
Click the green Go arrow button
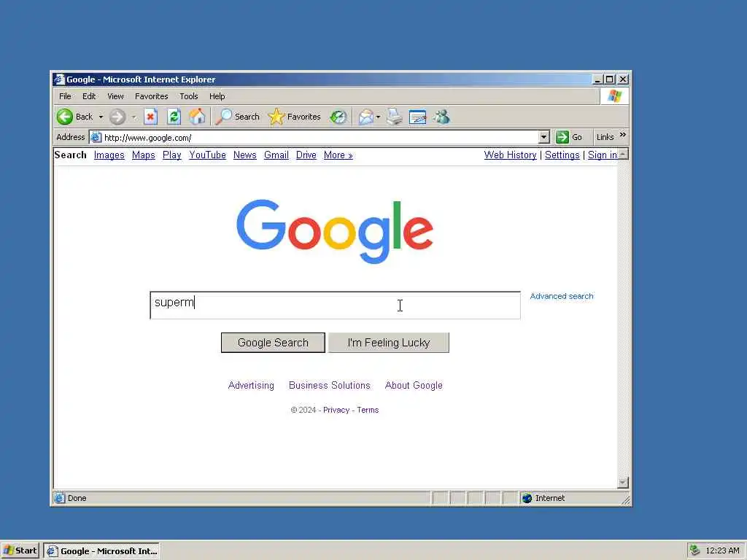[562, 137]
